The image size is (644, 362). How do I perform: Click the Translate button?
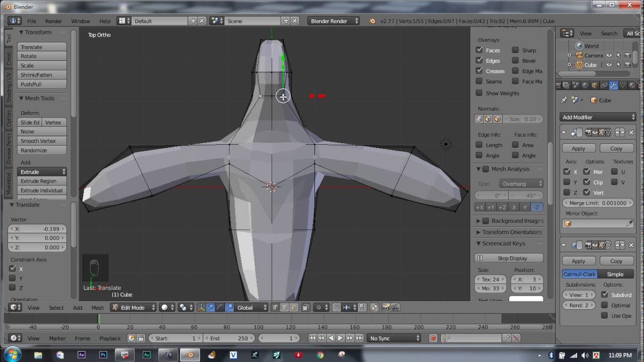pos(42,47)
